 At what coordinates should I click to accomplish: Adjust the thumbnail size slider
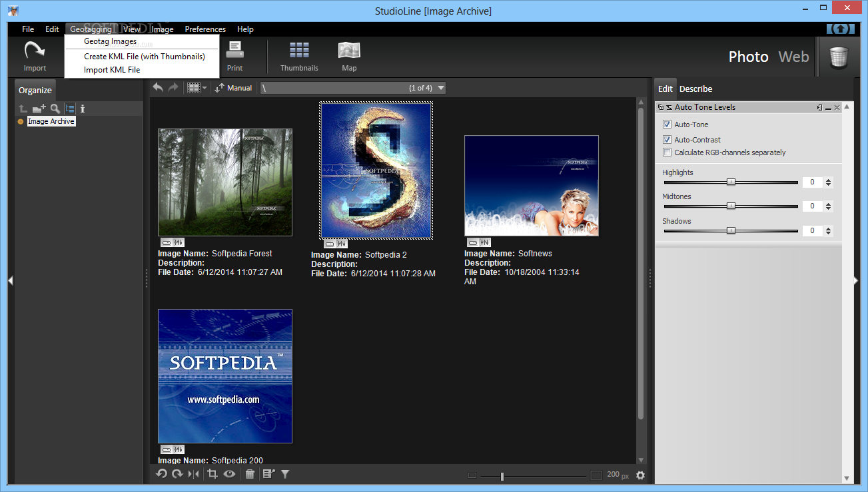click(502, 476)
